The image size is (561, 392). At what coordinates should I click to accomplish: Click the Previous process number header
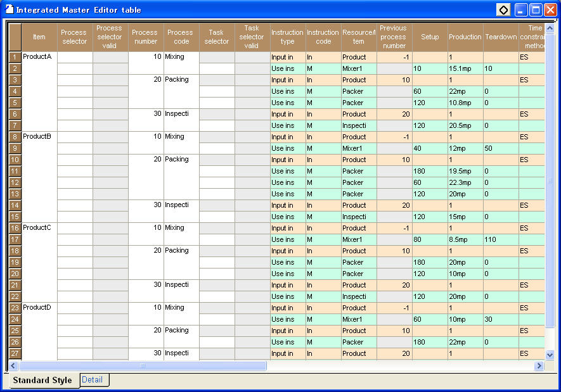[394, 37]
